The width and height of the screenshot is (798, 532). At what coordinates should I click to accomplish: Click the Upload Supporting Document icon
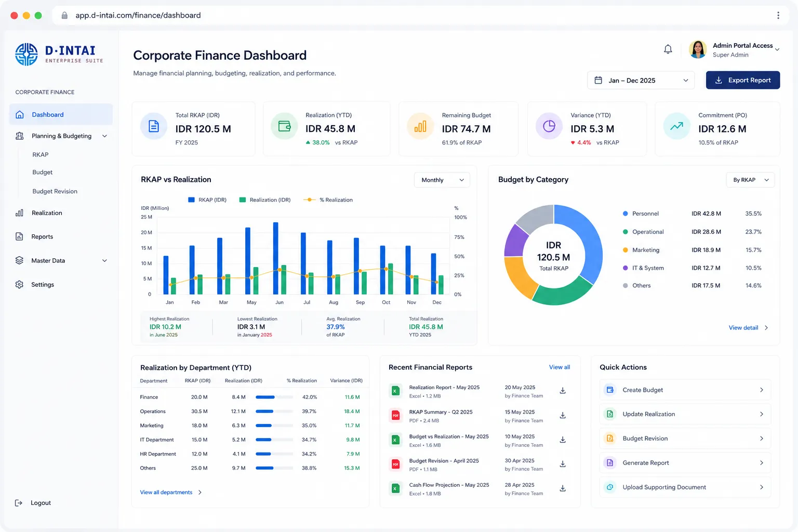[x=610, y=487]
